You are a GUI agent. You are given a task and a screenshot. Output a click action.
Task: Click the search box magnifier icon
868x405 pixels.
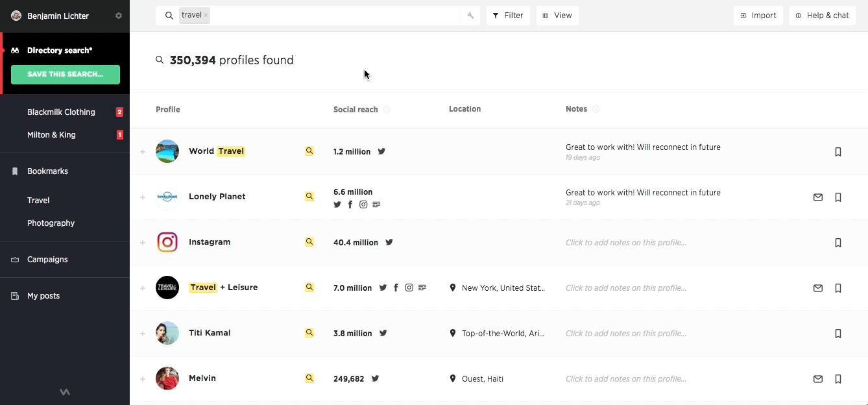tap(169, 16)
